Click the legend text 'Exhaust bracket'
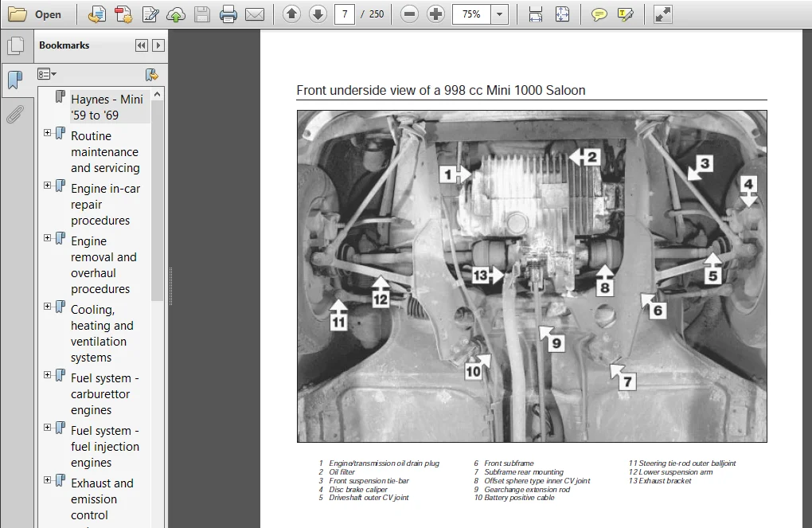Screen dimensions: 812x528 (x=665, y=481)
